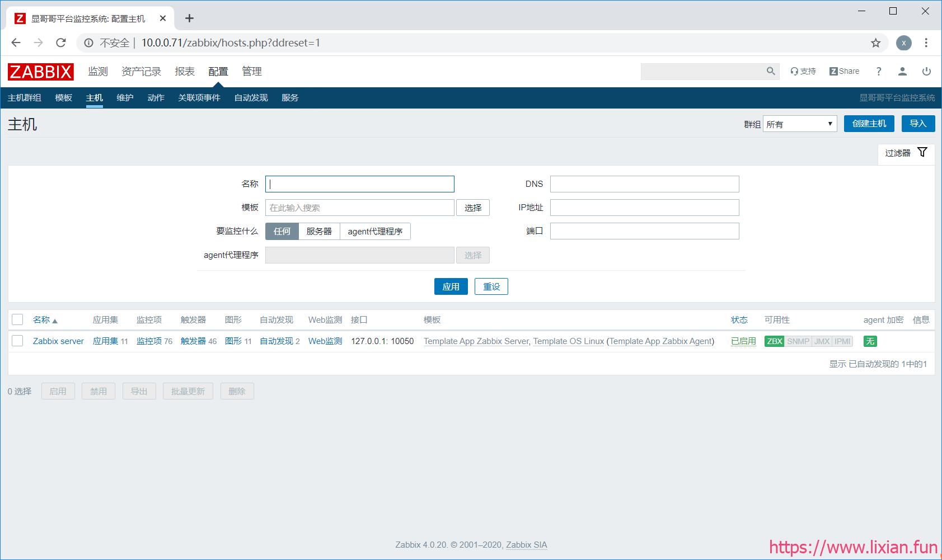Open the 资产记录 top menu
The height and width of the screenshot is (560, 942).
click(141, 72)
